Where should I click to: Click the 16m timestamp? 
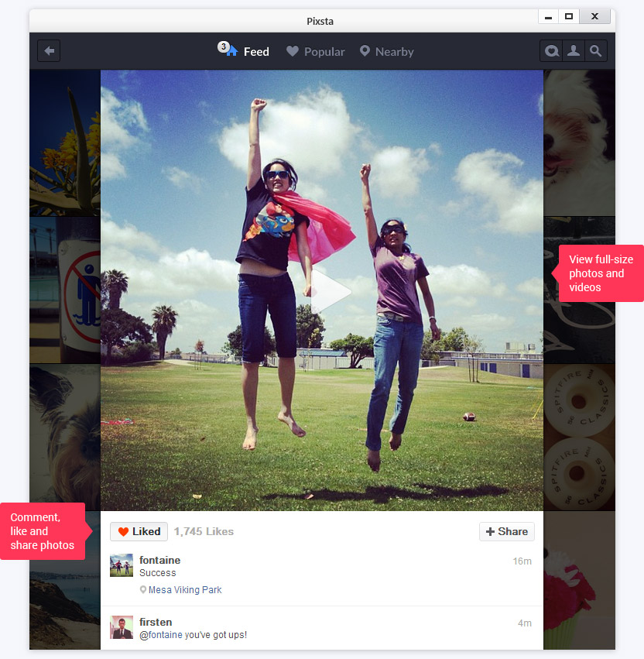pos(522,561)
